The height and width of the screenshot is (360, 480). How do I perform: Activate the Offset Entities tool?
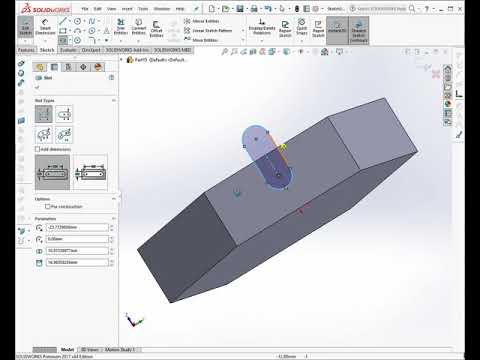pyautogui.click(x=156, y=29)
